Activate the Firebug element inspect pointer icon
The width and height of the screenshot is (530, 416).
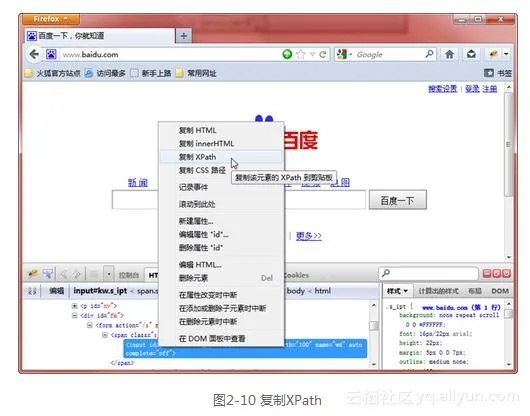(48, 273)
